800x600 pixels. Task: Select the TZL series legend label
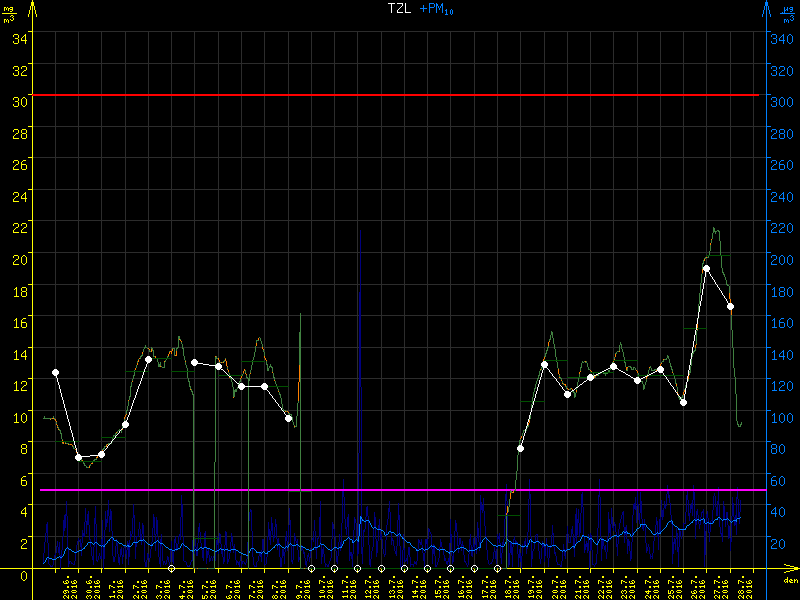pyautogui.click(x=399, y=8)
